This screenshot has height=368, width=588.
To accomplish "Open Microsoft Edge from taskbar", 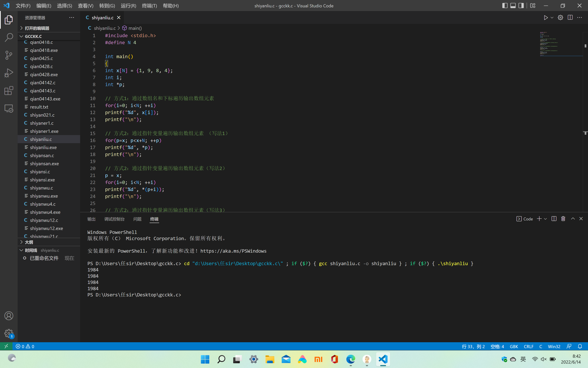I will (x=351, y=359).
